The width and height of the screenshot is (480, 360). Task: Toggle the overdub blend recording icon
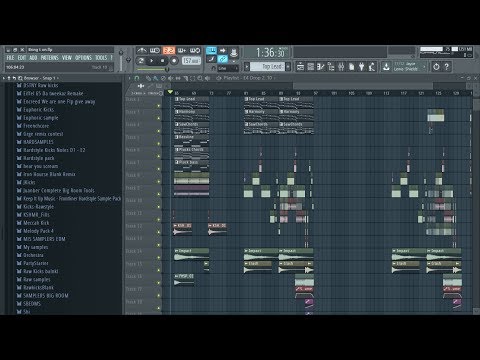(182, 51)
